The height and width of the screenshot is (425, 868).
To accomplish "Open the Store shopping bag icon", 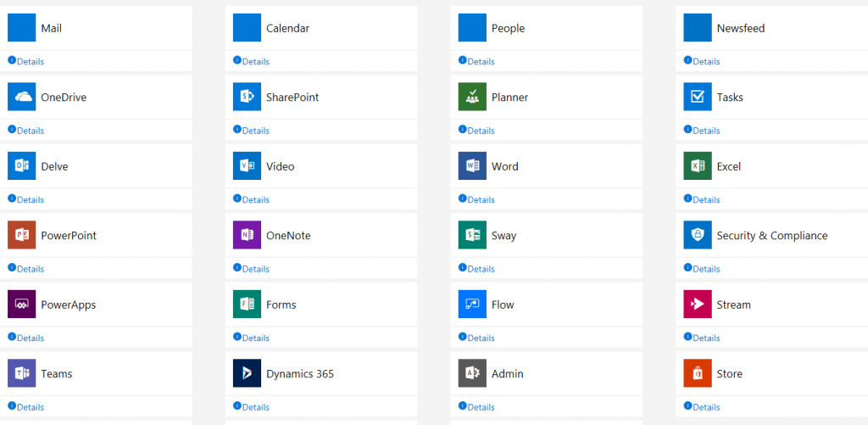I will [x=698, y=373].
